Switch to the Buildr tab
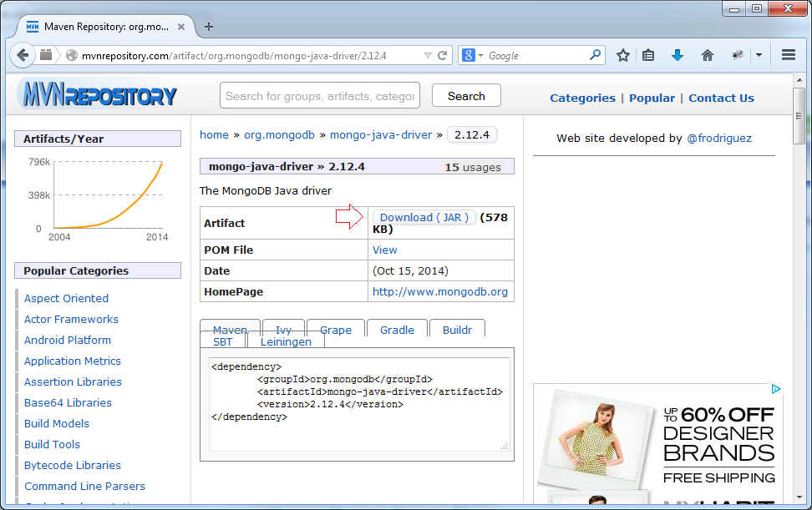This screenshot has height=510, width=812. point(457,328)
